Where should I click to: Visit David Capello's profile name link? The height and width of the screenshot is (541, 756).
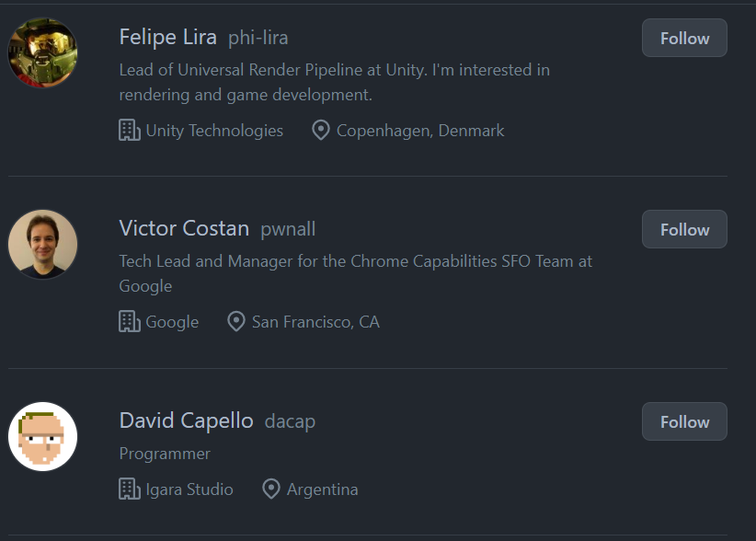(186, 421)
